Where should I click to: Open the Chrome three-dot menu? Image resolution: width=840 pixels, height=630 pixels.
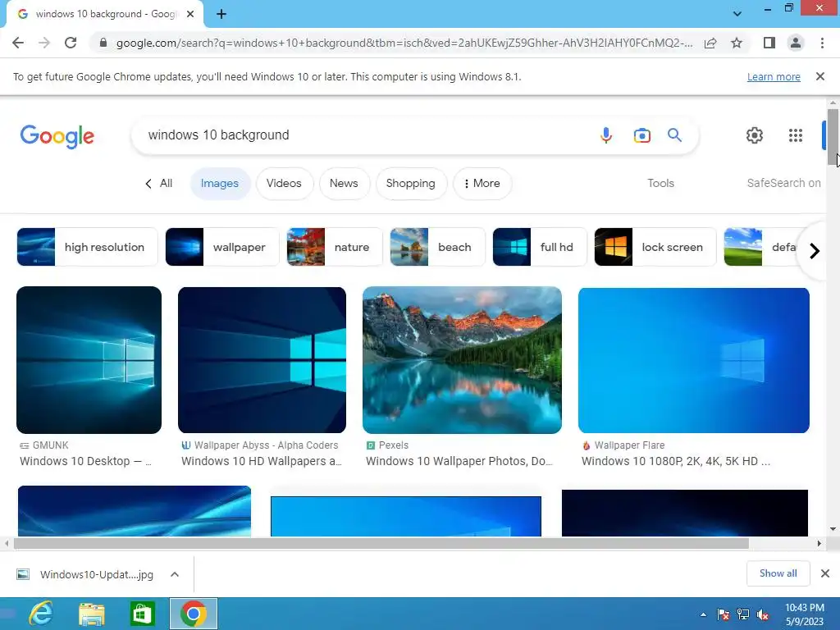(822, 43)
